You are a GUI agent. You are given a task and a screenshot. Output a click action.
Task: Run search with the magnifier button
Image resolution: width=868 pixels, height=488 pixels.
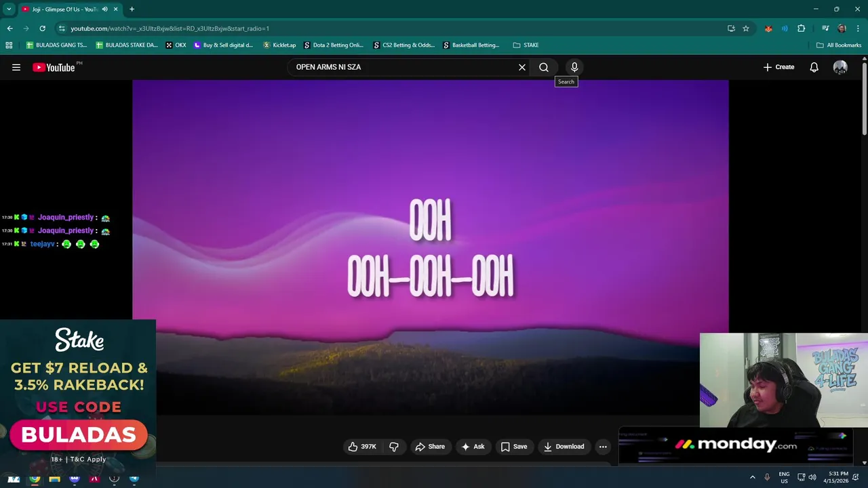(544, 67)
